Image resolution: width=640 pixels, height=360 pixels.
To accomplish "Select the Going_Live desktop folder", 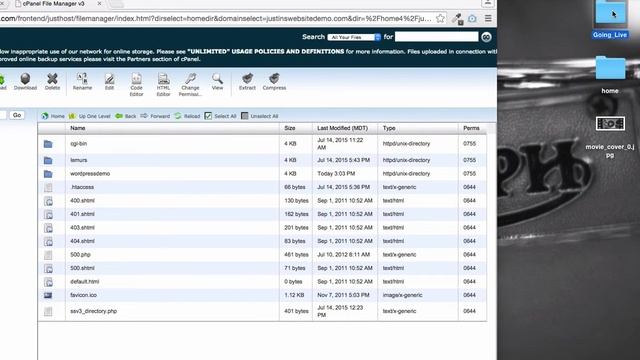I will 610,19.
